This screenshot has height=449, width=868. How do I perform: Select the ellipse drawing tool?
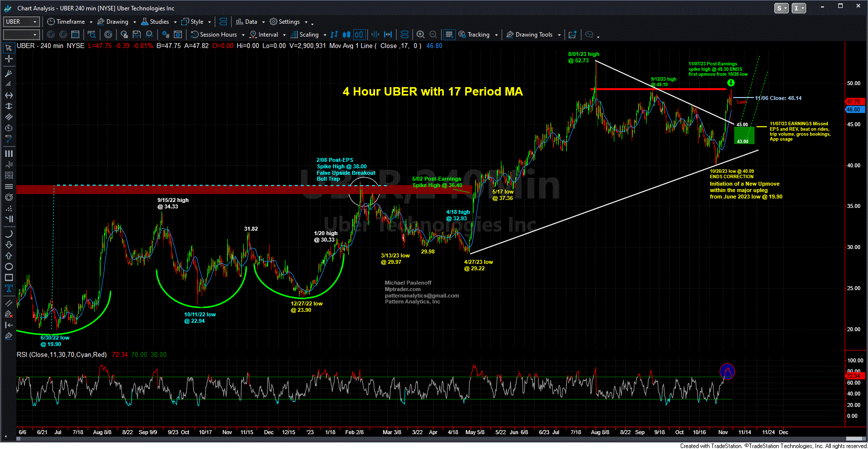(x=8, y=266)
